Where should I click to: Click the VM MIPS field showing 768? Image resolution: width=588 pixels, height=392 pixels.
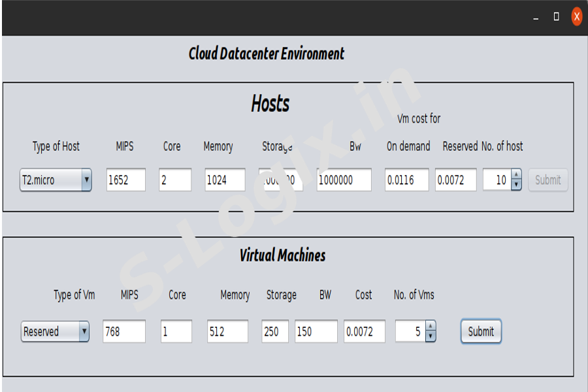[x=123, y=332]
